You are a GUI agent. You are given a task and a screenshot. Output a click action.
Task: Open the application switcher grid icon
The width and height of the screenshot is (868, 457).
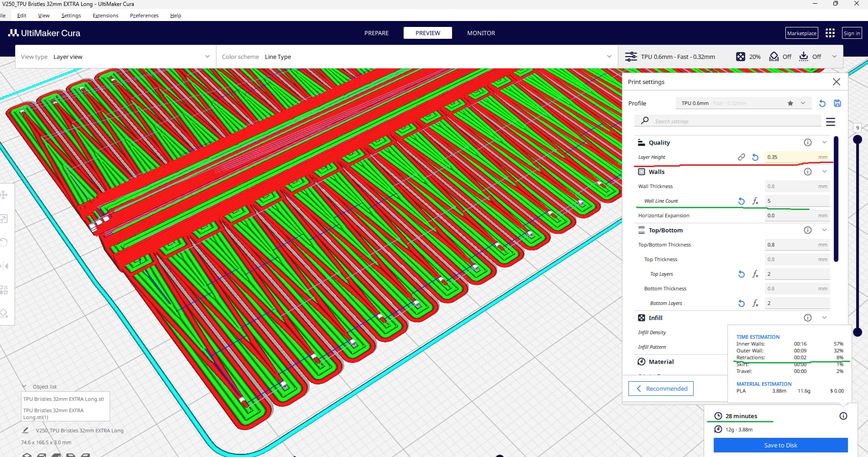pyautogui.click(x=830, y=33)
